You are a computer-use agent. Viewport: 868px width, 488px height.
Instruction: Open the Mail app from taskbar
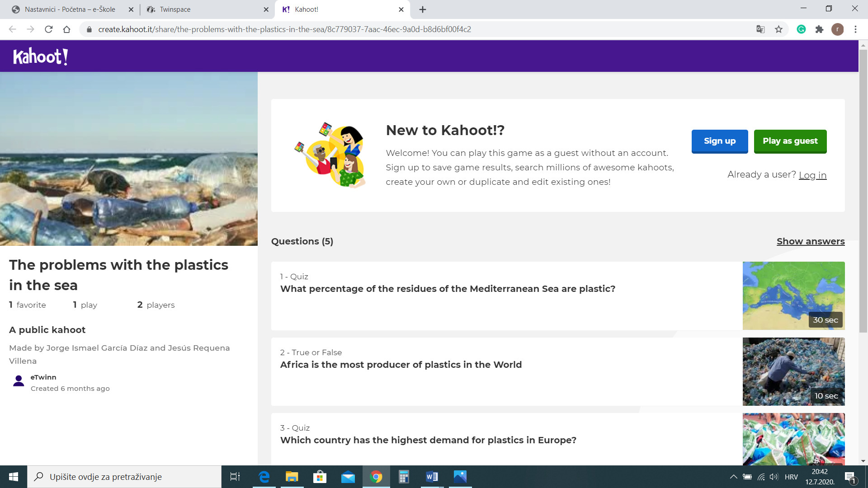[x=348, y=477]
